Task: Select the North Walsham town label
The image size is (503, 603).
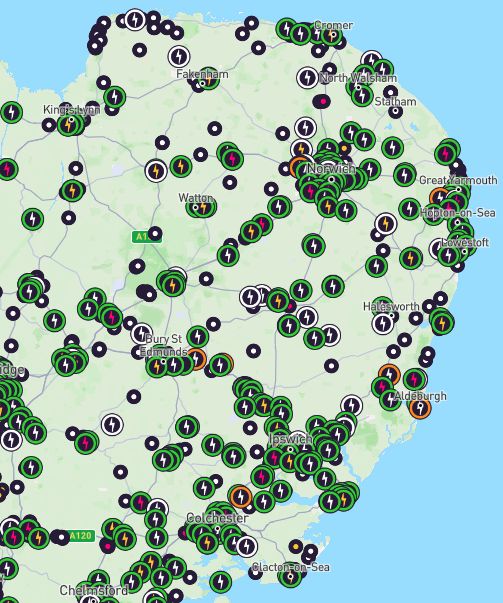Action: tap(358, 78)
